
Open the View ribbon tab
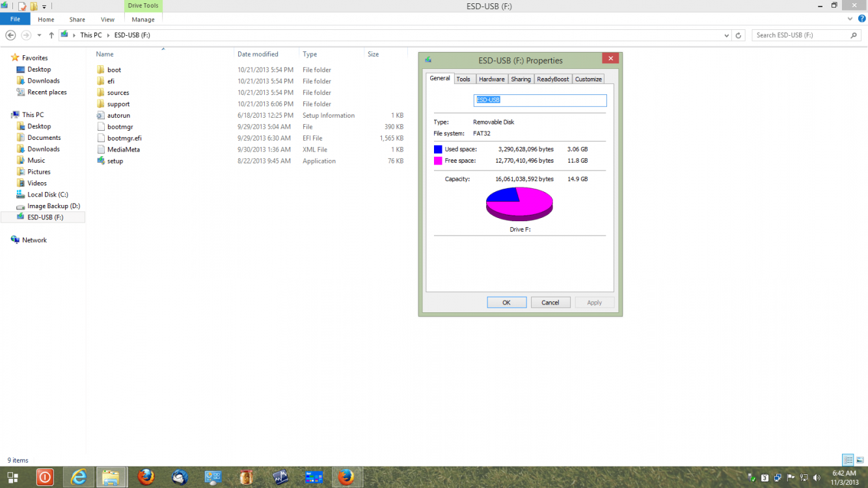click(108, 20)
